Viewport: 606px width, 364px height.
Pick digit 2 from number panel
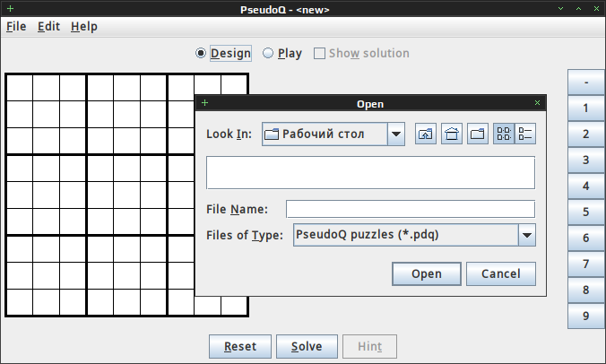[x=586, y=134]
